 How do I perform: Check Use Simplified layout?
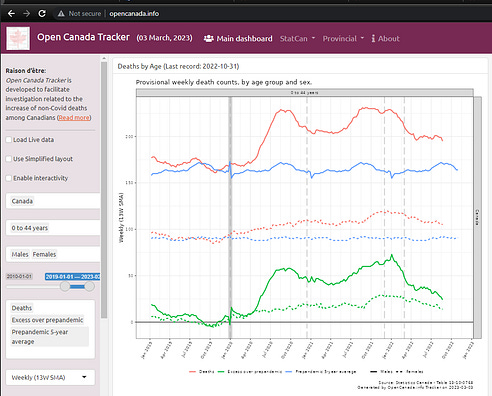click(x=9, y=159)
